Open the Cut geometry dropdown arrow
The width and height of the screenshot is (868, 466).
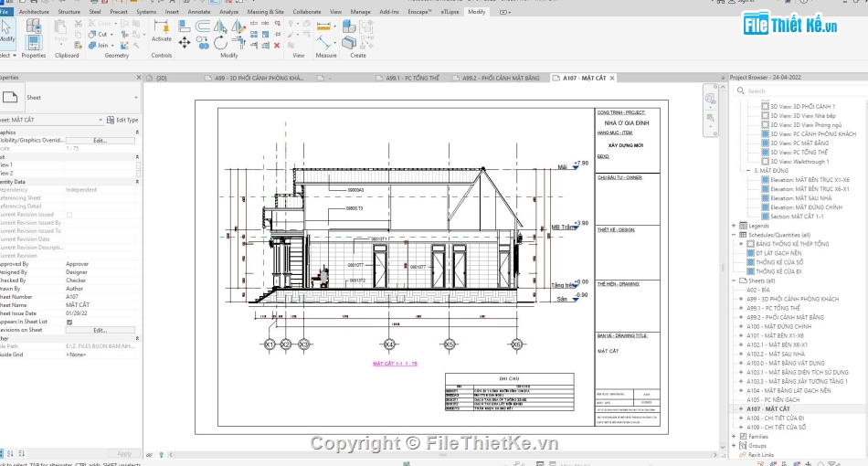coord(111,35)
